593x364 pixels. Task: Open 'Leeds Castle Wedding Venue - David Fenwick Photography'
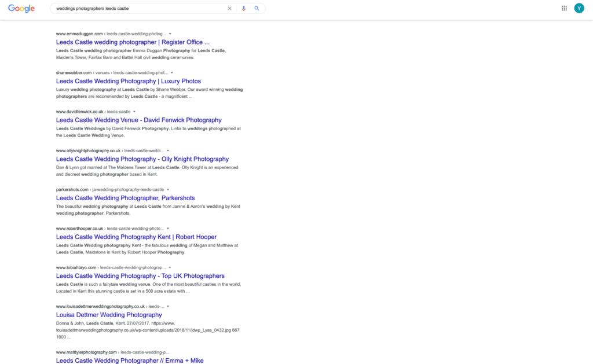pyautogui.click(x=139, y=120)
